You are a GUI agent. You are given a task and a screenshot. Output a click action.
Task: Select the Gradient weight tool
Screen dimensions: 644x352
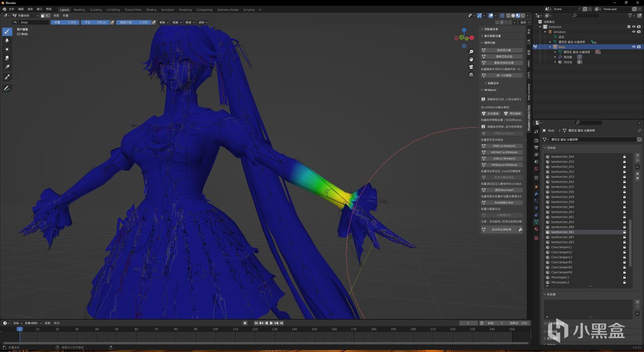tap(7, 67)
